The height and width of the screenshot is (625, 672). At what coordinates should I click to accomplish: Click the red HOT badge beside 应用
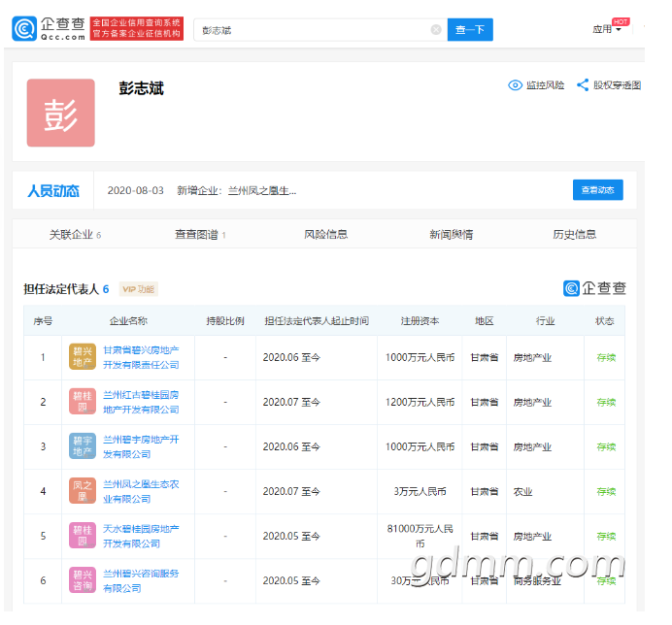(621, 22)
